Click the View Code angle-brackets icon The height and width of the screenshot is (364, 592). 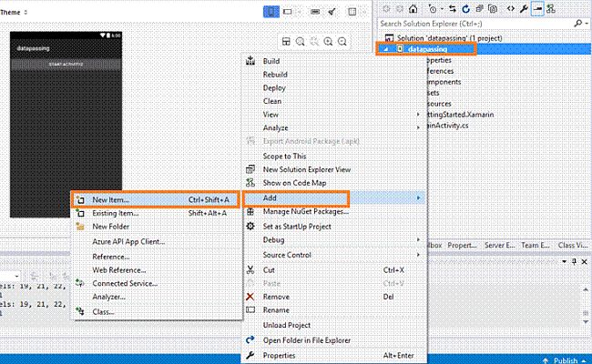[x=511, y=9]
